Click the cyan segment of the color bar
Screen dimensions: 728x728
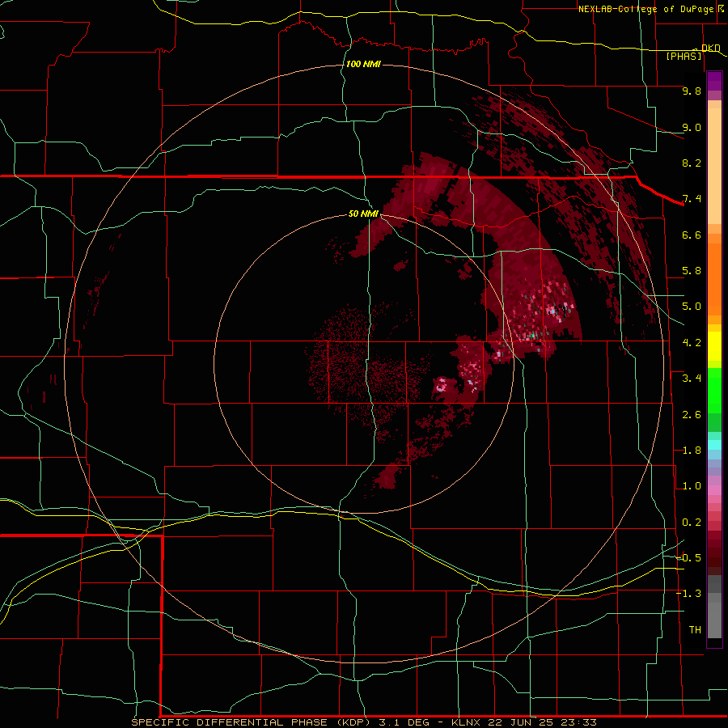[714, 445]
